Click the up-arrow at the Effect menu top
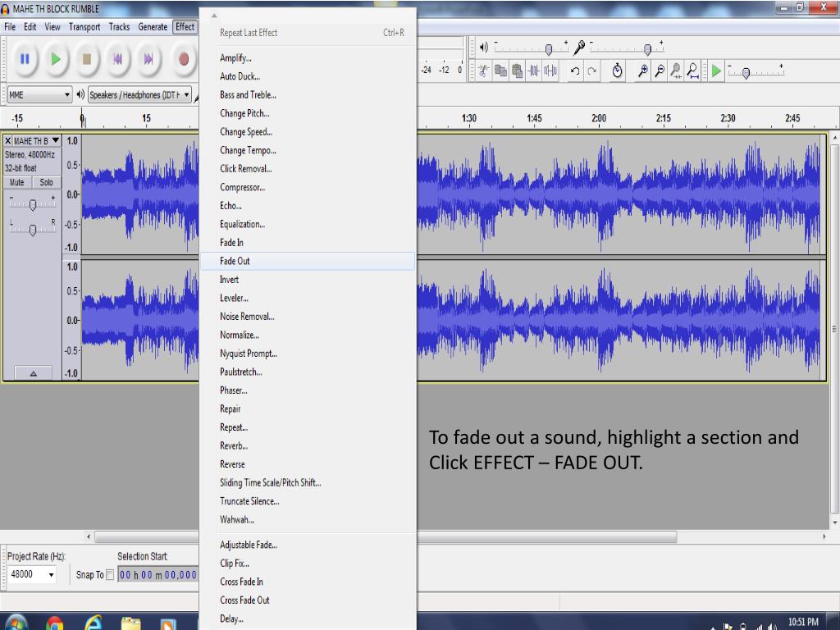840x630 pixels. point(214,16)
